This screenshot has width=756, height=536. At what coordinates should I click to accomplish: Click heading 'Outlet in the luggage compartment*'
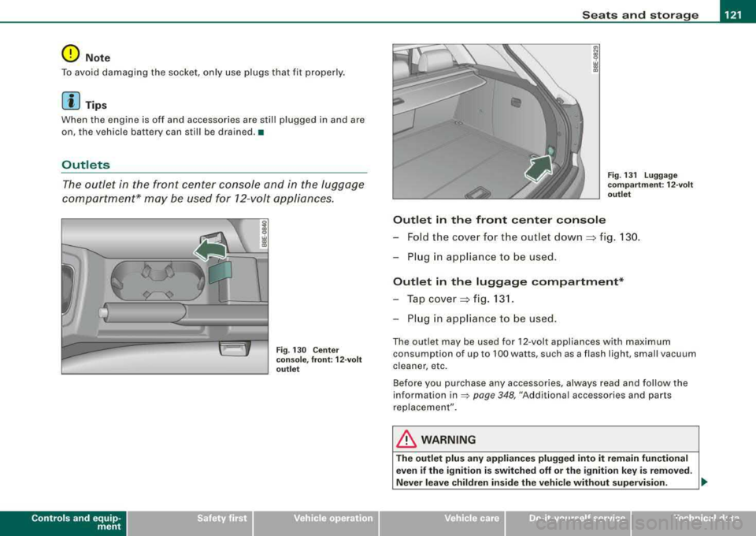tap(509, 281)
